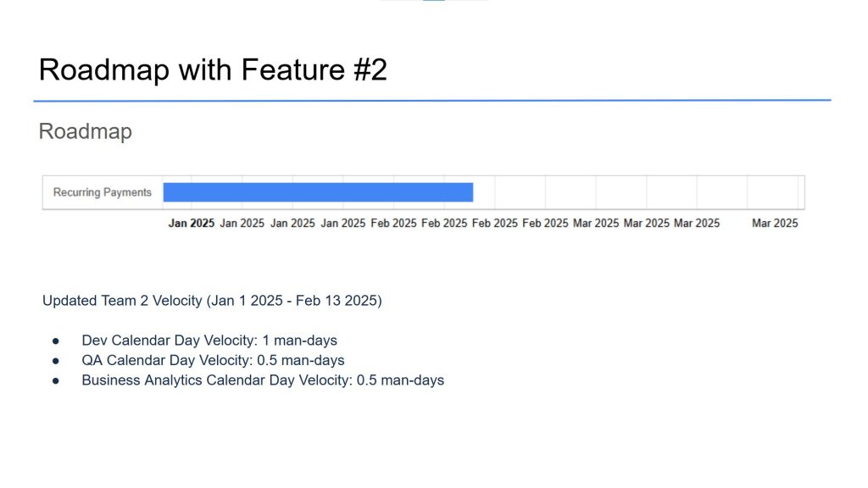Click the "Recurring Payments" row label

(103, 192)
